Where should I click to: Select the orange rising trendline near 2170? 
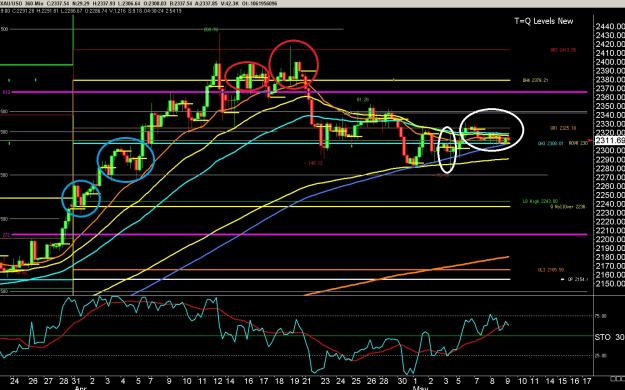407,276
